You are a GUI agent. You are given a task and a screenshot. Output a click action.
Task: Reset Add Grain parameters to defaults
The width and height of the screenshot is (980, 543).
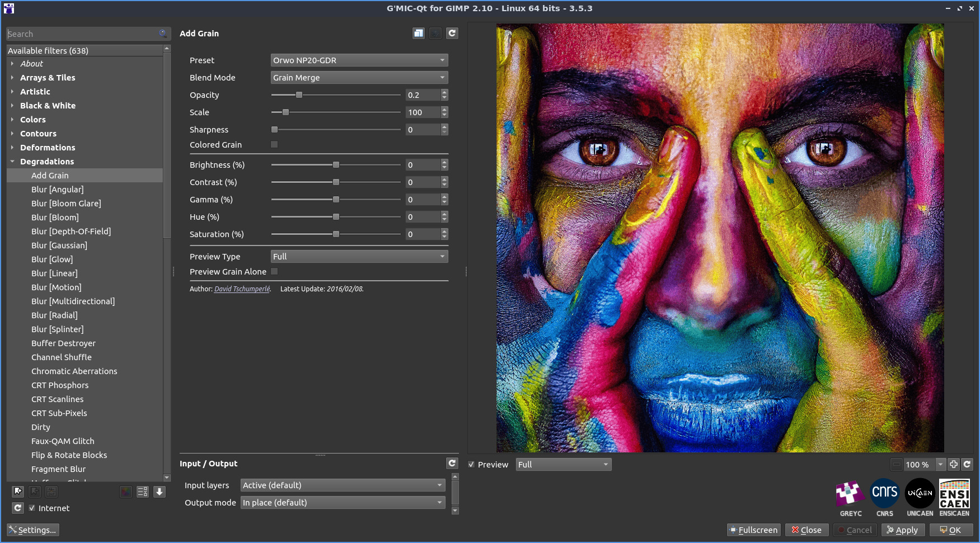pos(452,34)
